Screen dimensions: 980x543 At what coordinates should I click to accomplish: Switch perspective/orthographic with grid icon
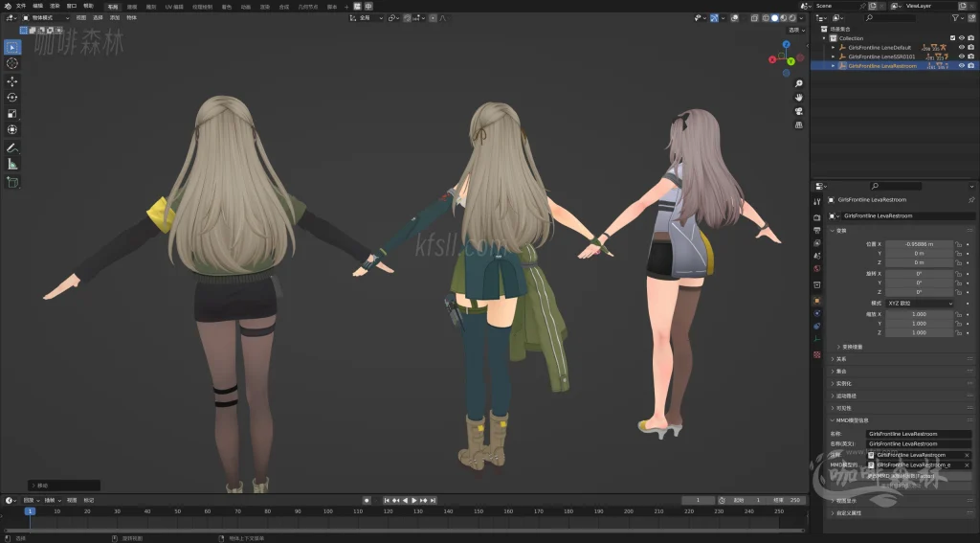pos(799,124)
